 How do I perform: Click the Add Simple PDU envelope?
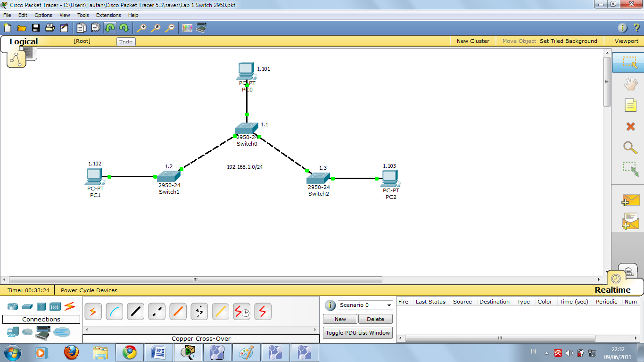tap(630, 200)
